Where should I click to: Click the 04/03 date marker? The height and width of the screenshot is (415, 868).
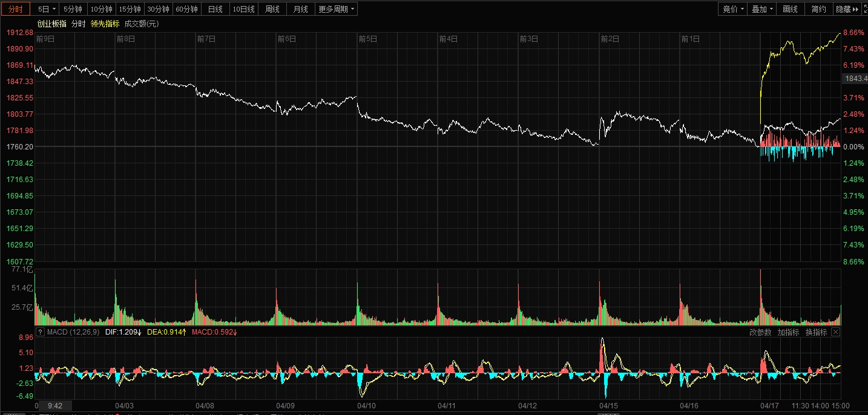[124, 405]
